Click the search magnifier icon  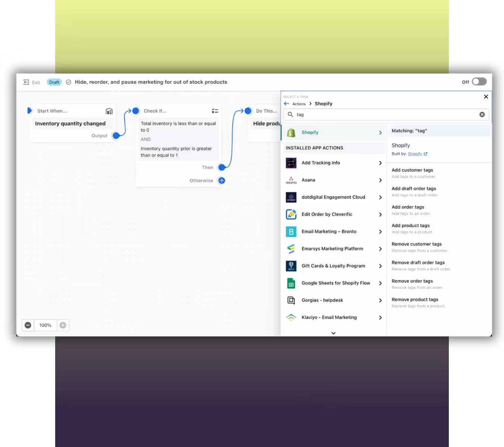pyautogui.click(x=290, y=114)
